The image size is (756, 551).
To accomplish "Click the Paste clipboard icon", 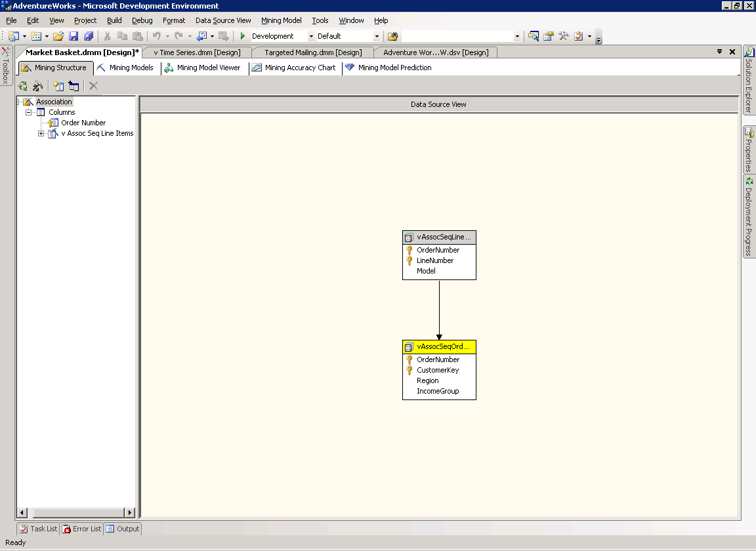I will pyautogui.click(x=138, y=36).
